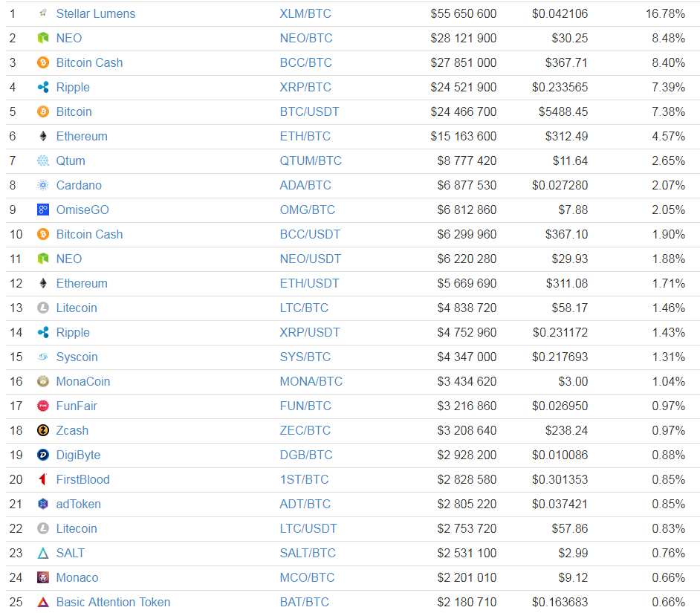Click the adToken hexagon icon
Screen dimensions: 700x613
(x=43, y=505)
